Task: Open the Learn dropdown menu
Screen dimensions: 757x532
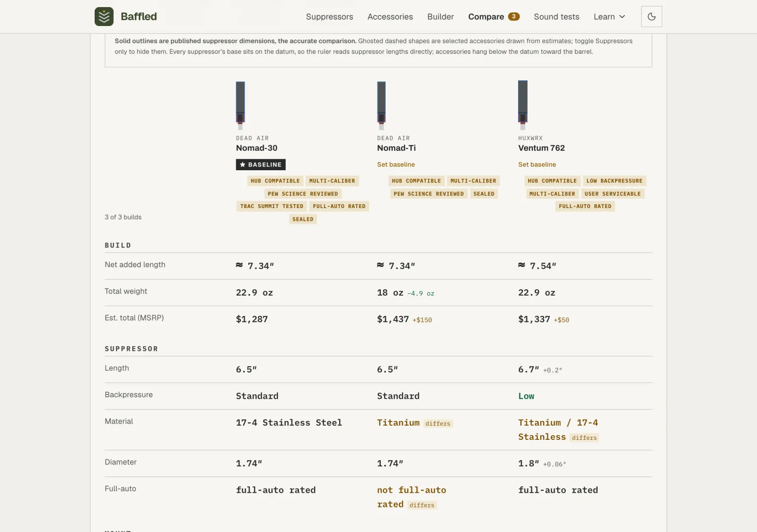Action: point(609,17)
